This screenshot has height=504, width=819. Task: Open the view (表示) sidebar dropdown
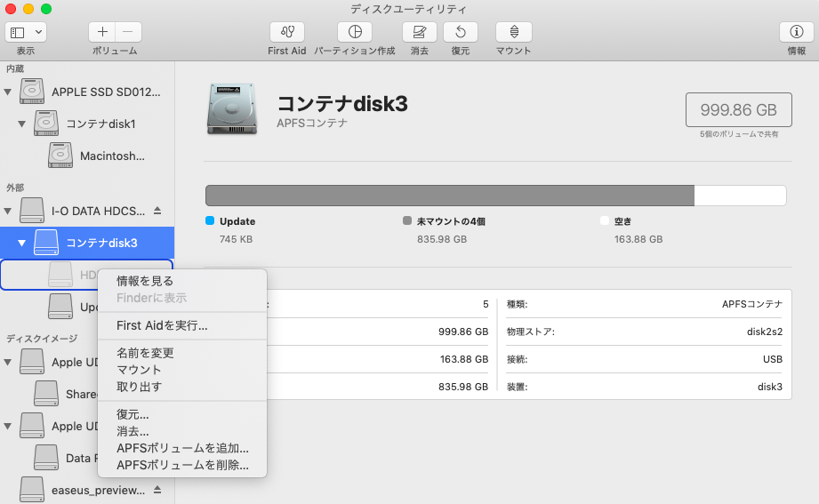(26, 31)
